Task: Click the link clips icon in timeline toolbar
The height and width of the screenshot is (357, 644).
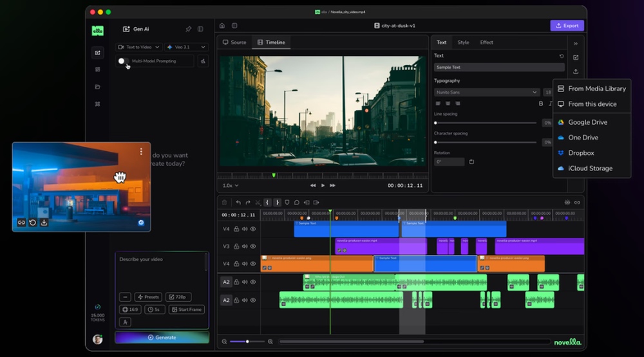Action: (x=577, y=202)
